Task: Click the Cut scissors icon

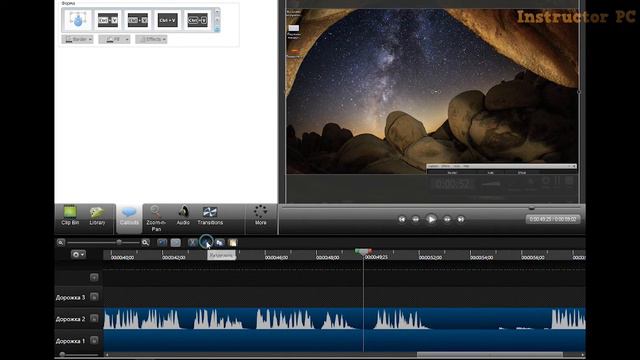Action: point(193,242)
